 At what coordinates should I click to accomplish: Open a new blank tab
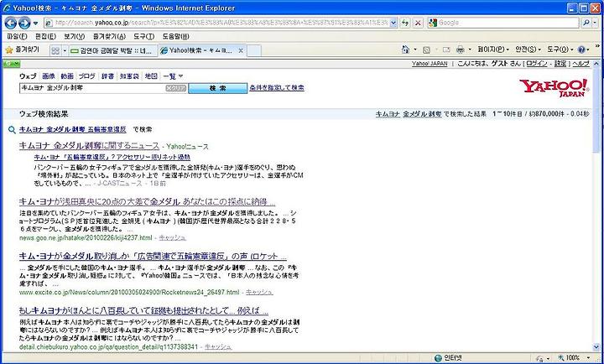point(254,50)
